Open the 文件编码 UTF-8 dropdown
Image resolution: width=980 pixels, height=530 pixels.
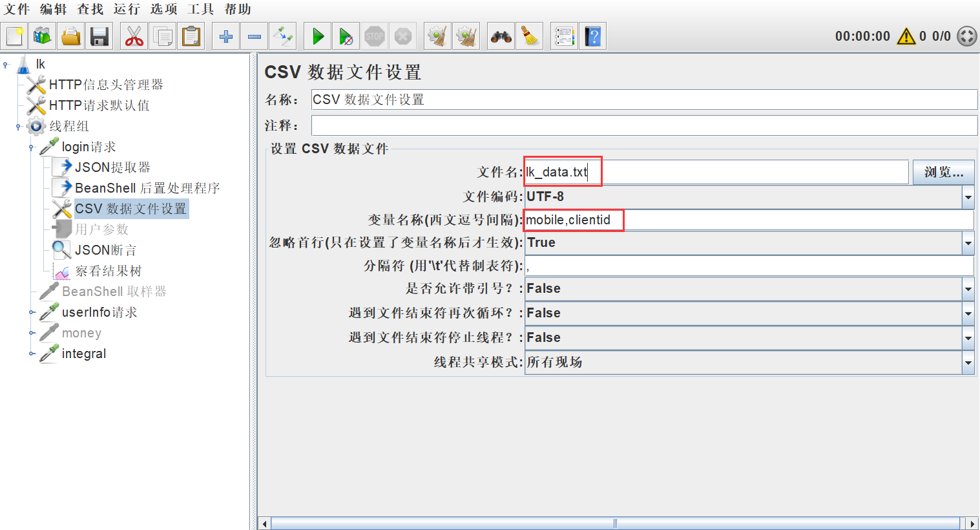click(x=968, y=196)
